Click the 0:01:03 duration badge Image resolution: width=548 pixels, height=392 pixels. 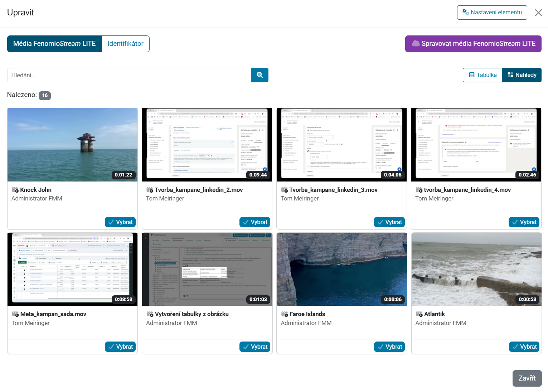(258, 299)
